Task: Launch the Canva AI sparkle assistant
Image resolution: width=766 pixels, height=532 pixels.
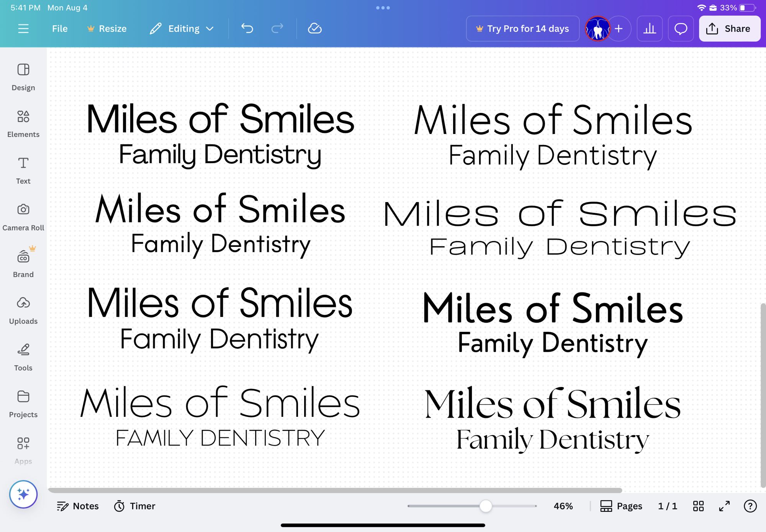Action: click(23, 494)
